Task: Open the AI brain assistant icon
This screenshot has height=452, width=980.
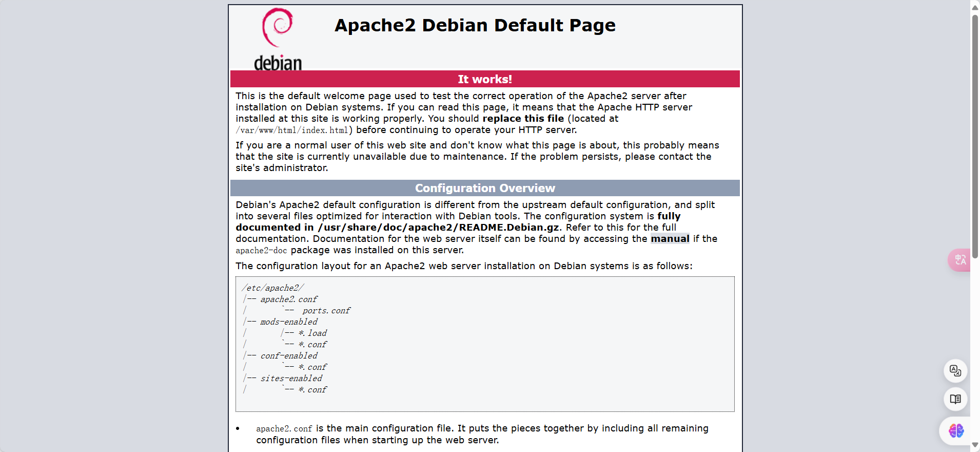Action: pos(956,430)
